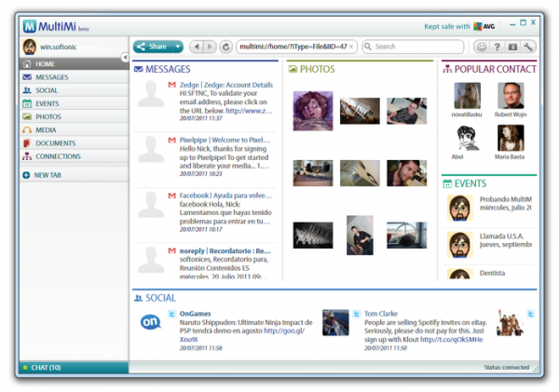Clear the address bar with the x
The height and width of the screenshot is (392, 559).
(351, 47)
